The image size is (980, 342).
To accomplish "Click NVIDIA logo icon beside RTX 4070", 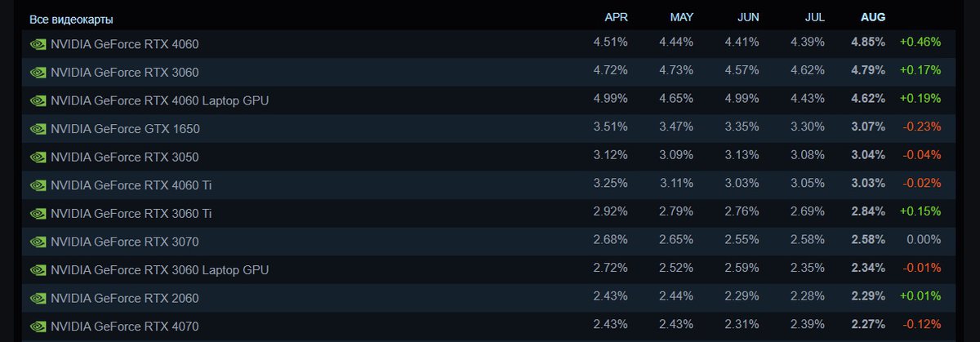I will point(38,326).
